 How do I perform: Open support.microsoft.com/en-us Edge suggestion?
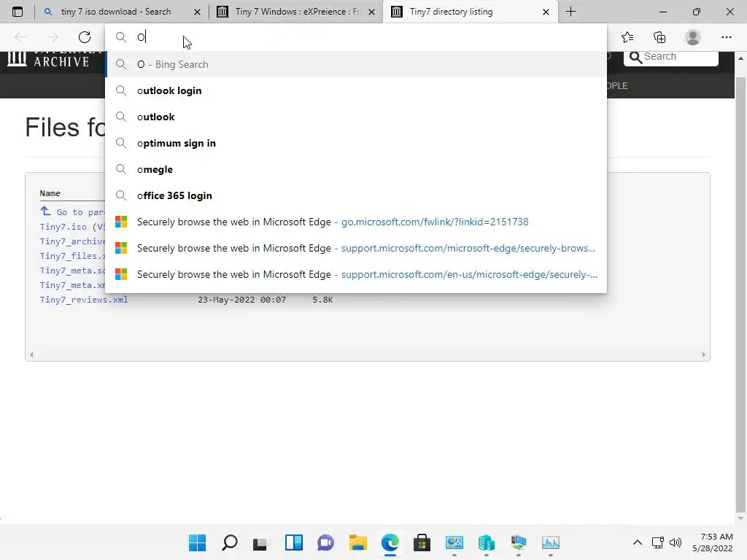click(356, 274)
